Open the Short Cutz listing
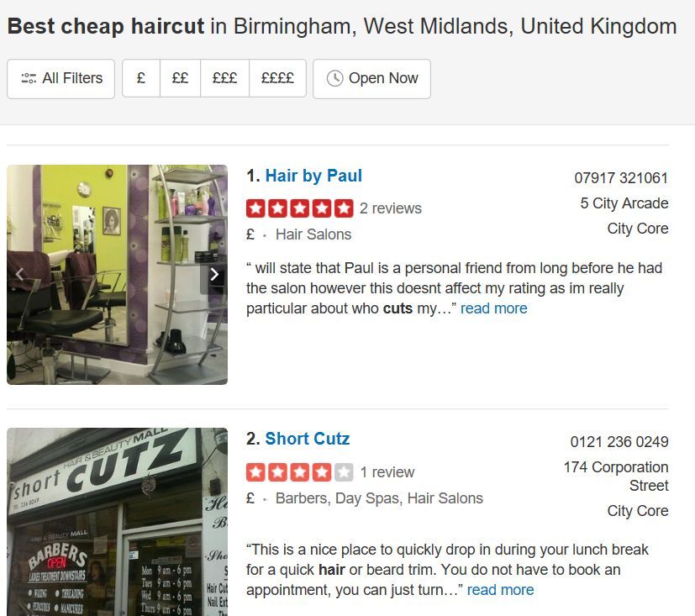This screenshot has height=616, width=695. click(308, 439)
